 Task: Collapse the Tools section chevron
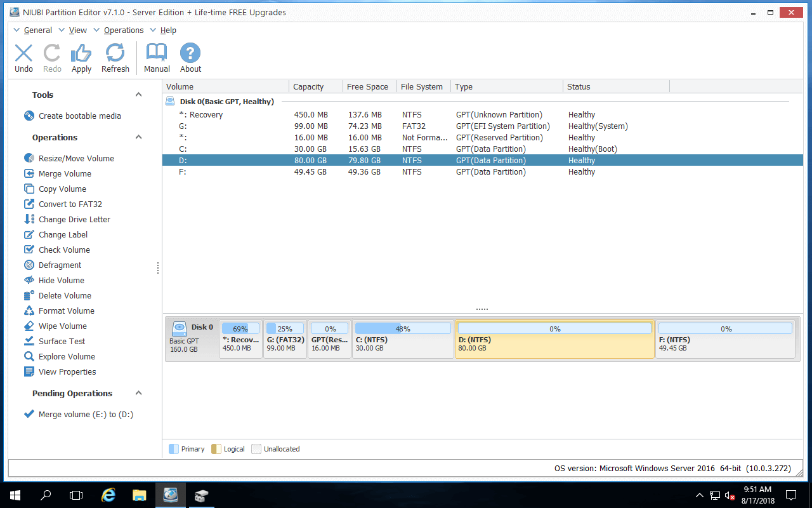coord(138,95)
